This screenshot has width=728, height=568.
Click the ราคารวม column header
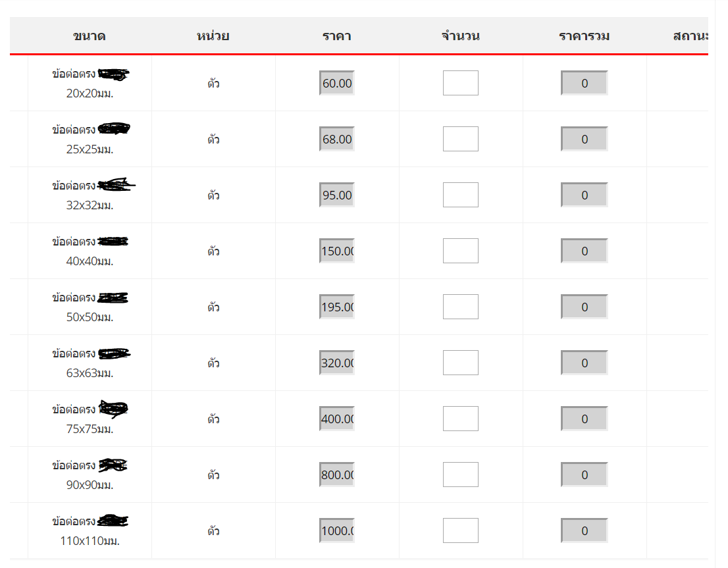pyautogui.click(x=584, y=36)
